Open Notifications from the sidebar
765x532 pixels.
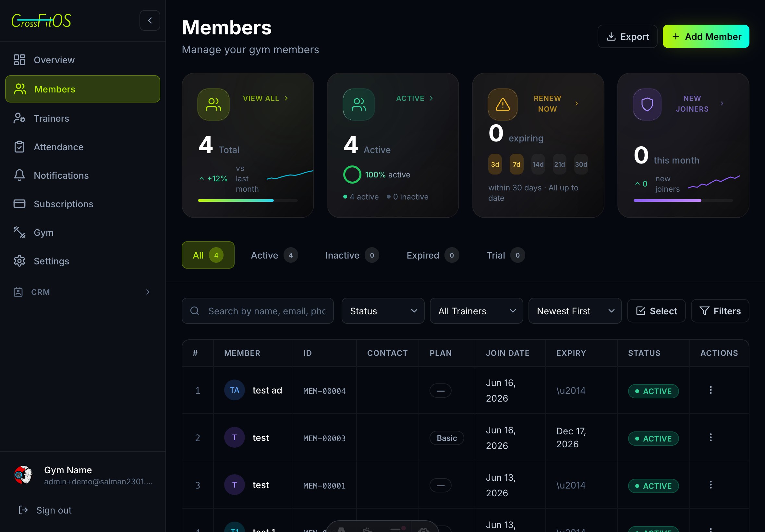click(83, 175)
